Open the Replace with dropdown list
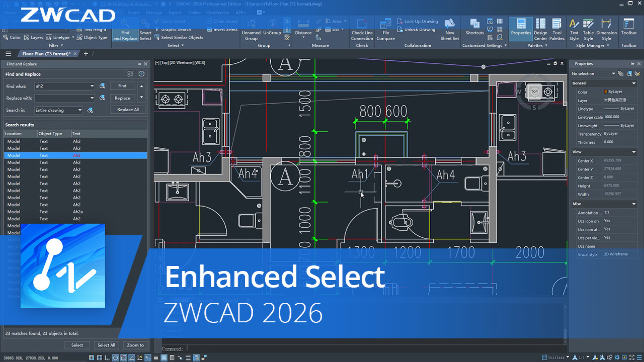Image resolution: width=644 pixels, height=362 pixels. (x=92, y=98)
